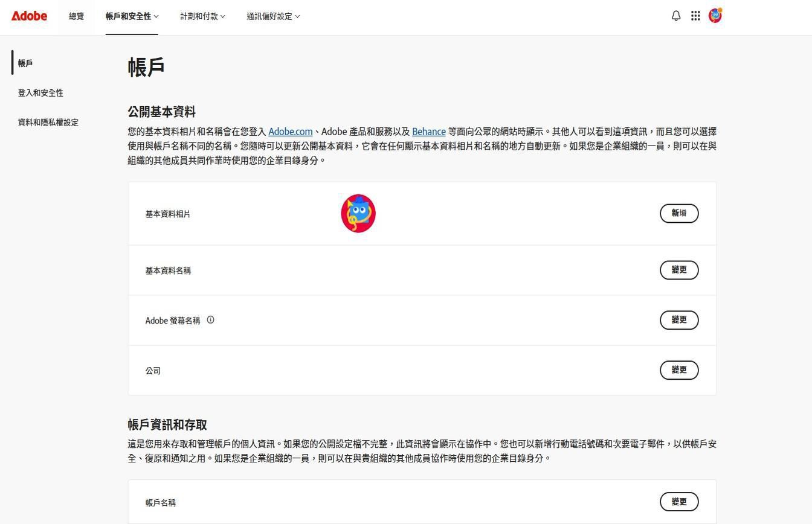812x524 pixels.
Task: Click 變更 next to 帳戶名稱
Action: click(678, 501)
